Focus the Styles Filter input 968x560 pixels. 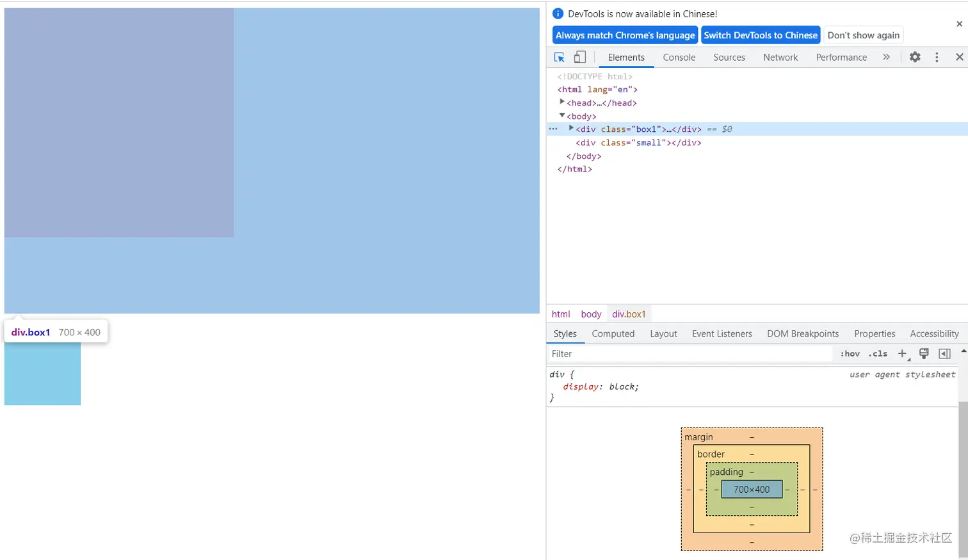point(690,354)
